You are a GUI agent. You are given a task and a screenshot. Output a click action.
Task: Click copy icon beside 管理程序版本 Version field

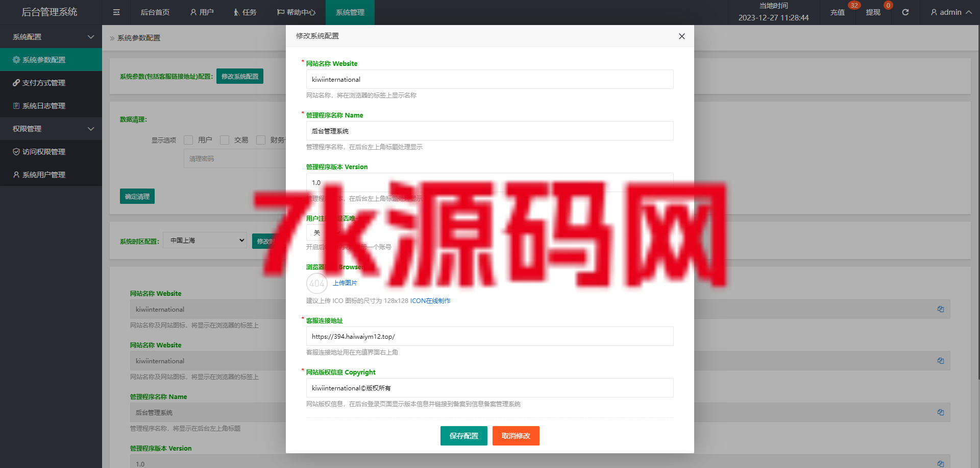[x=941, y=463]
